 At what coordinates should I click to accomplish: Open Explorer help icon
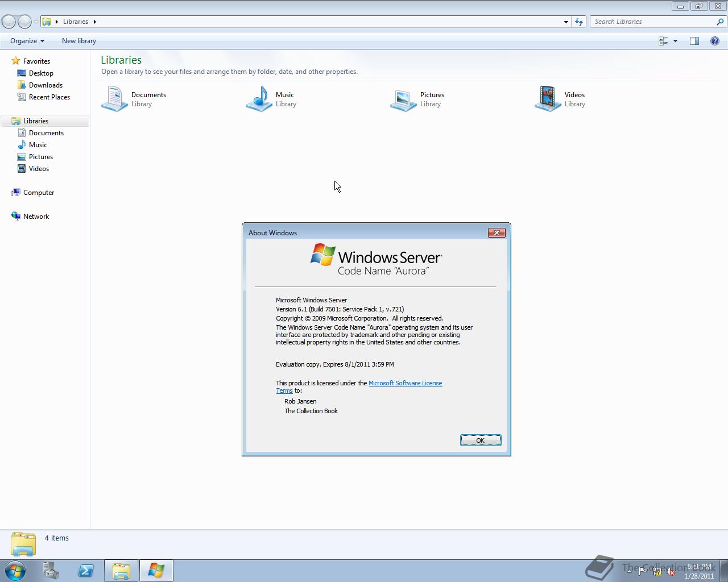coord(715,41)
